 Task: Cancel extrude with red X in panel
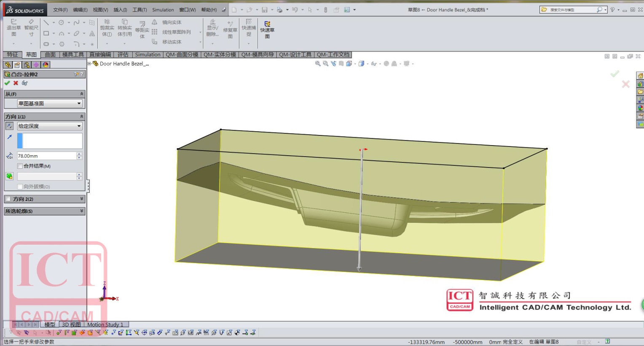coord(16,83)
